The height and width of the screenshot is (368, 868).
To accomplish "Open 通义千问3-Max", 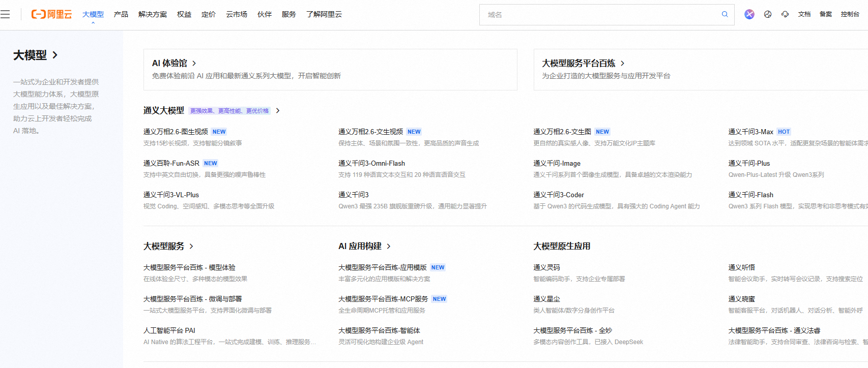I will tap(750, 132).
